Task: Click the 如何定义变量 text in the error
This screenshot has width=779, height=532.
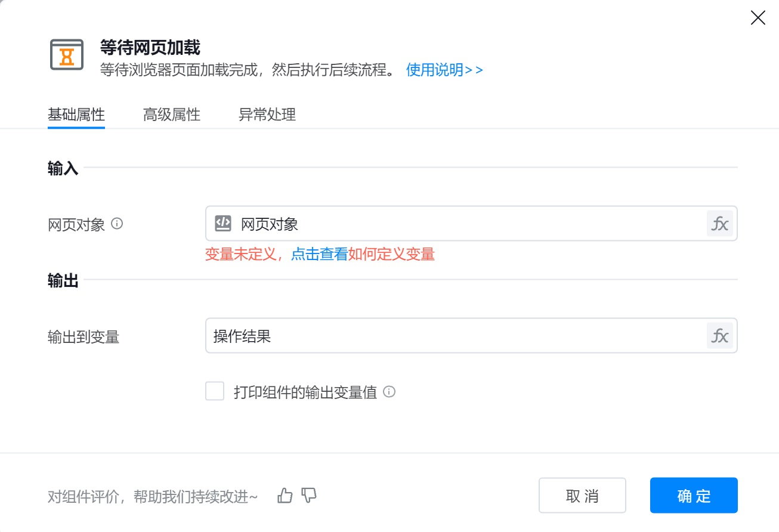Action: coord(391,255)
